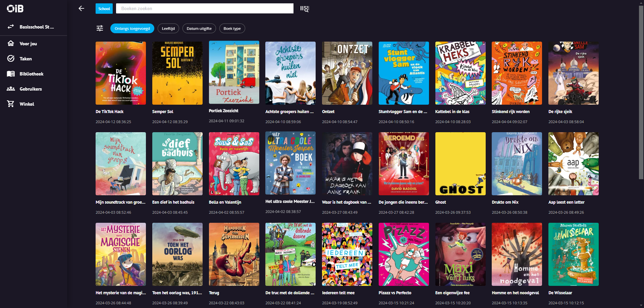This screenshot has width=644, height=308.
Task: Open Mijn soundtrack van groep 8 cover
Action: (x=121, y=164)
